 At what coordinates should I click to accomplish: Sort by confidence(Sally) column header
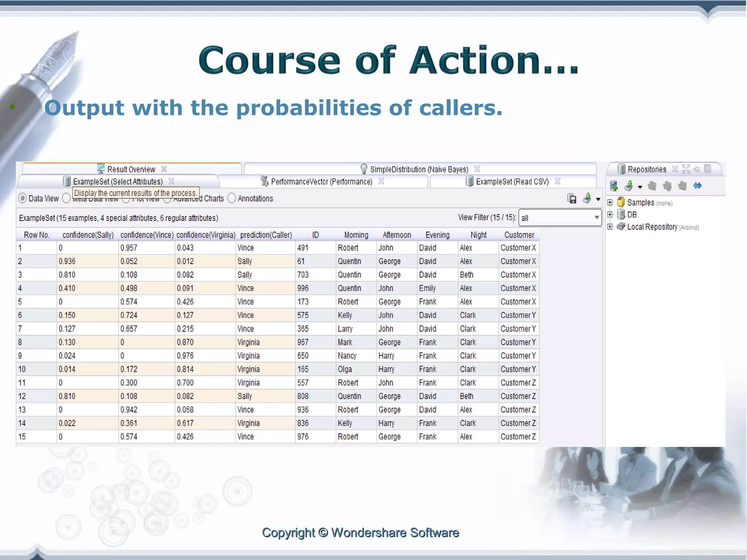click(x=88, y=235)
